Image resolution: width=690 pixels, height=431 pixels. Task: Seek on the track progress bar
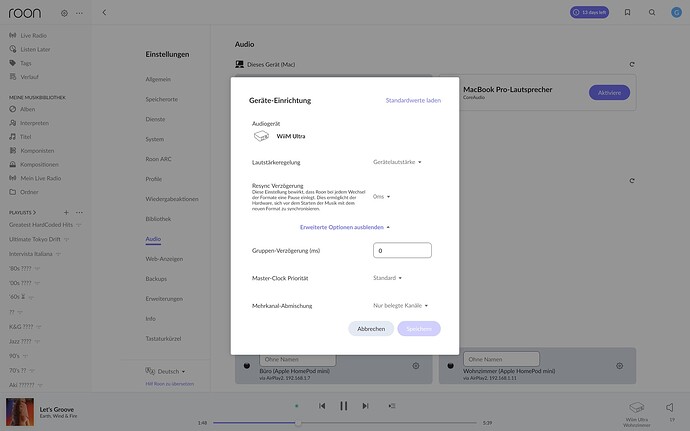point(345,423)
